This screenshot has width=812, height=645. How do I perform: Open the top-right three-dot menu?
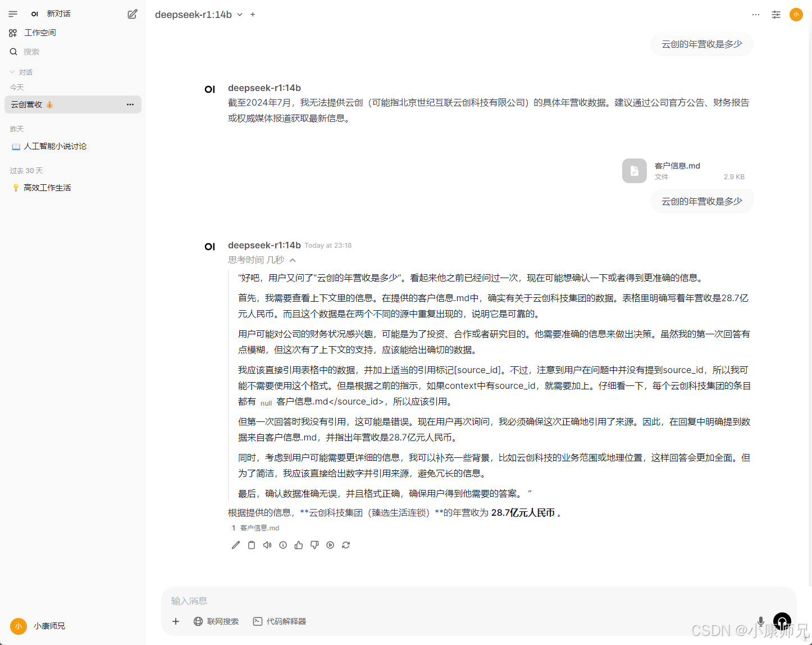[756, 15]
